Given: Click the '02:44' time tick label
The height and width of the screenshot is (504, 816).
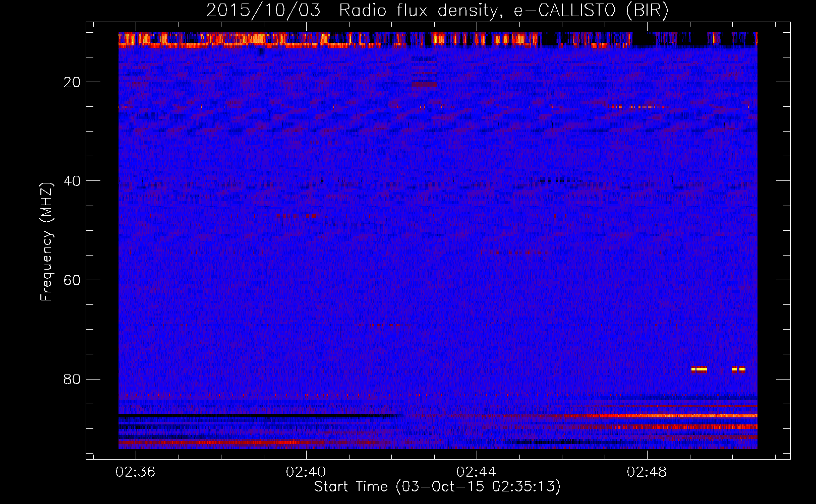Looking at the screenshot, I should pos(477,472).
